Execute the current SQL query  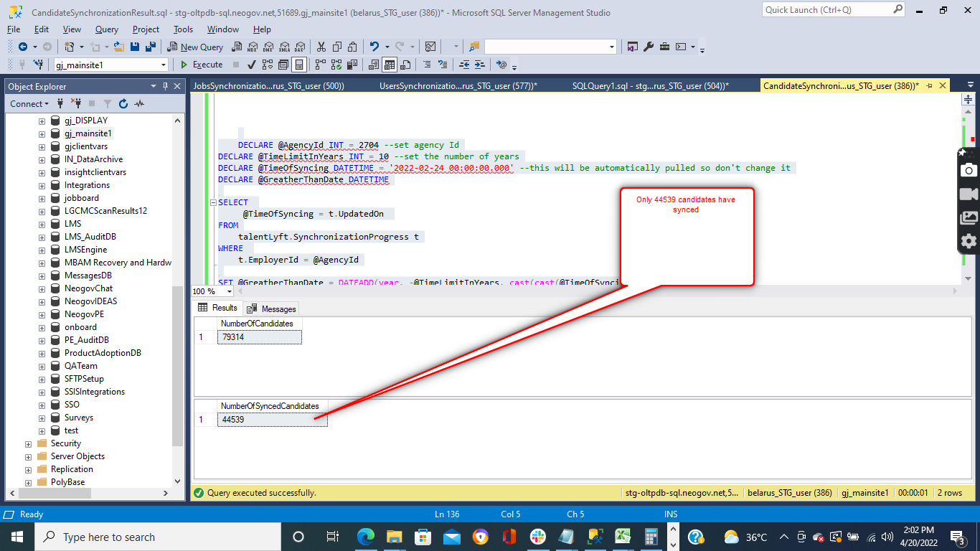tap(201, 65)
